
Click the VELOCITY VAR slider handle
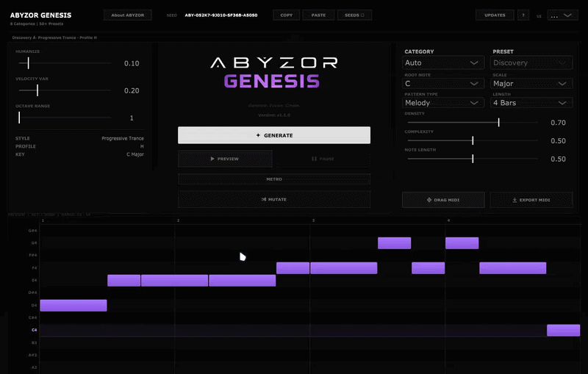(x=37, y=90)
